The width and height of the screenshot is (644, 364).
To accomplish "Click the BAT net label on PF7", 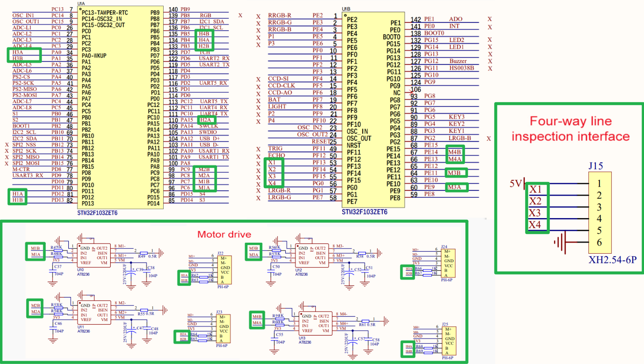I will pos(274,100).
